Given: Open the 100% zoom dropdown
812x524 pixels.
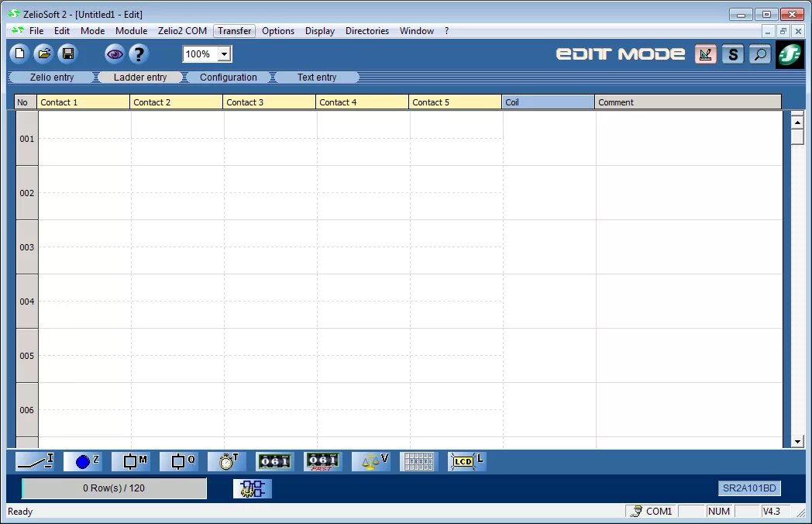Looking at the screenshot, I should [224, 54].
